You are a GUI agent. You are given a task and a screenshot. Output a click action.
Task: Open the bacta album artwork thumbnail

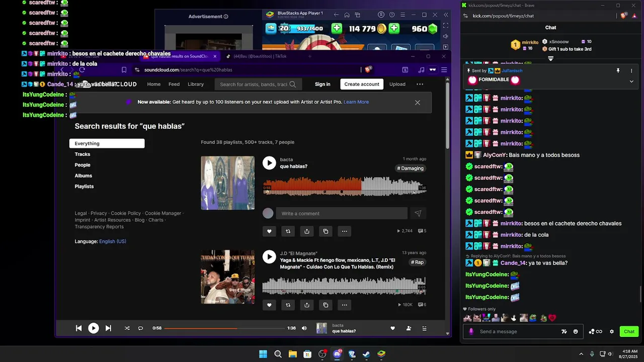(227, 183)
